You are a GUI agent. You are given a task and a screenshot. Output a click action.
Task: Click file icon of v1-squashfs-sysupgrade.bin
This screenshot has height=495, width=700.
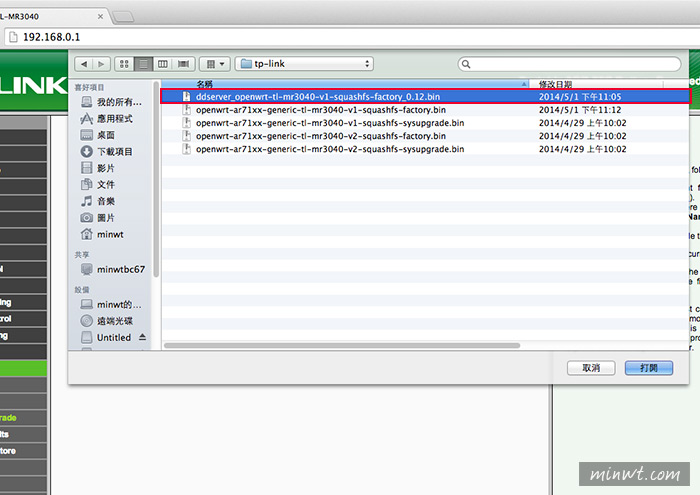[187, 123]
